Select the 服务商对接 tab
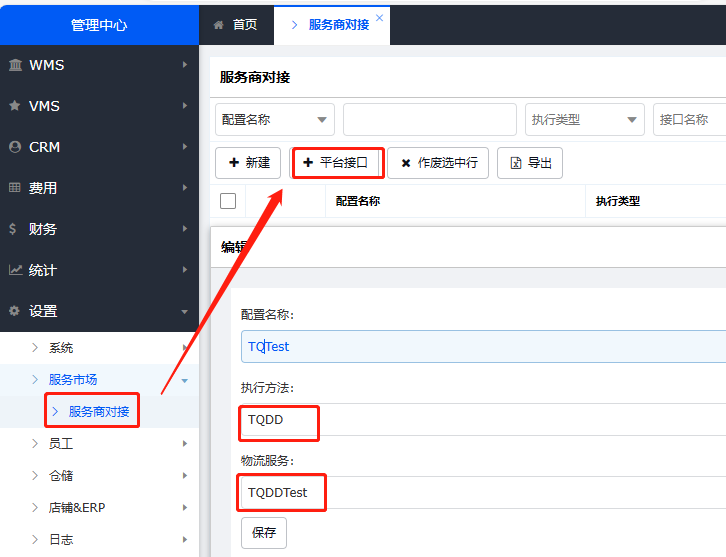Screen dimensions: 726x557 point(332,25)
